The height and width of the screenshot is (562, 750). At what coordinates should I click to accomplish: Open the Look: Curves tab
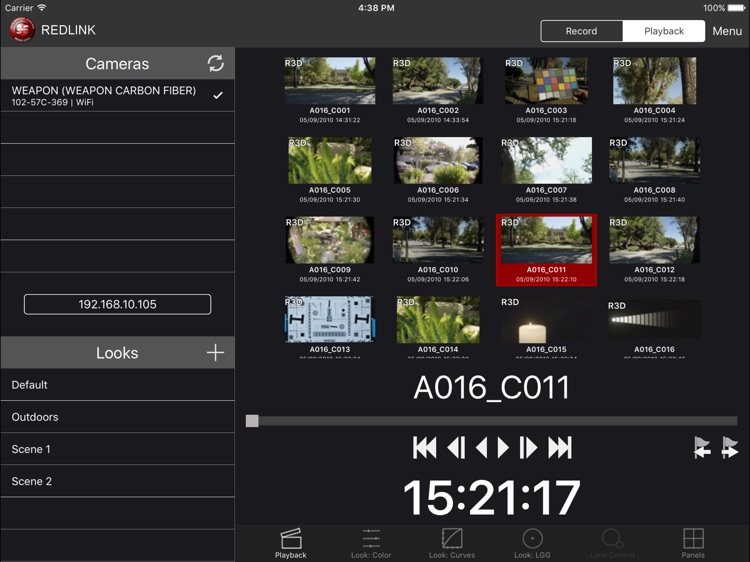(x=452, y=543)
